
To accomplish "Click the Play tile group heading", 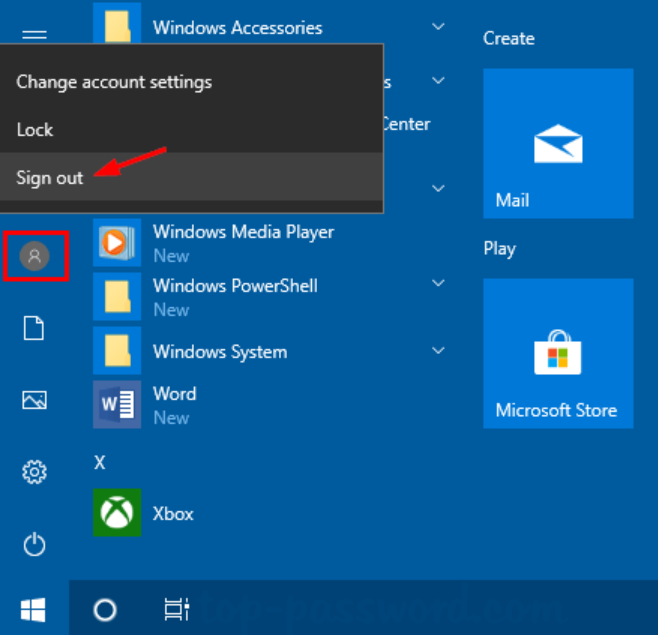I will [x=499, y=248].
